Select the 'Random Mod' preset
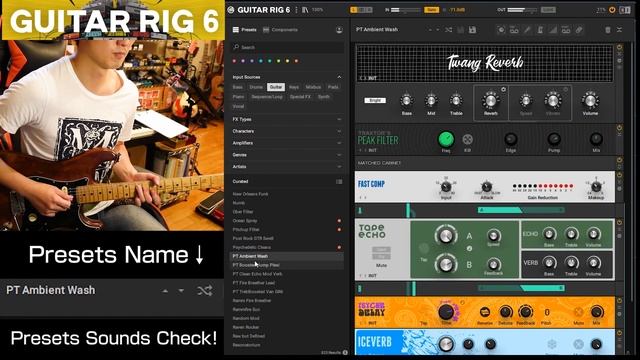Screen dimensions: 640x360 click(x=246, y=318)
